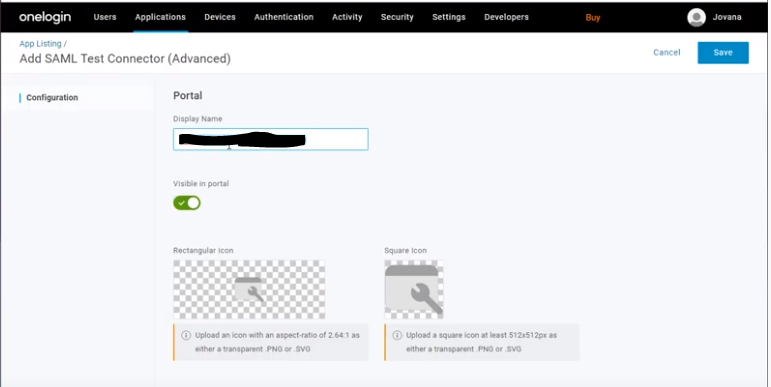
Task: Save the new application
Action: pyautogui.click(x=723, y=53)
